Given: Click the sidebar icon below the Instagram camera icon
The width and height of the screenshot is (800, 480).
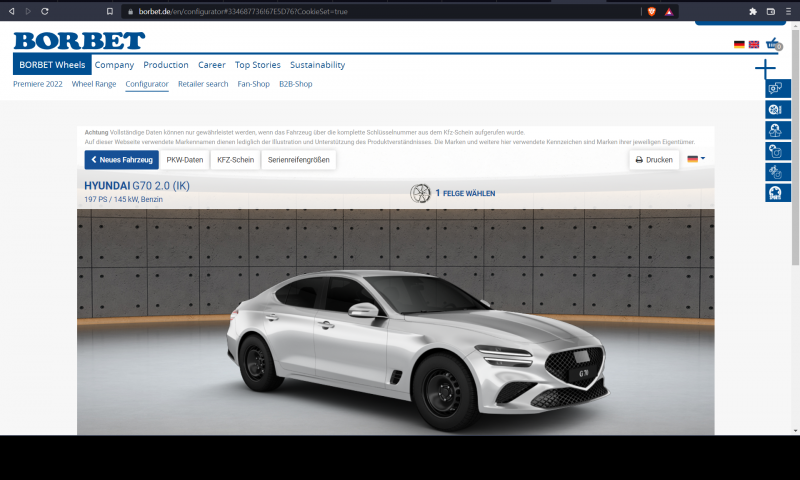Looking at the screenshot, I should point(778,172).
